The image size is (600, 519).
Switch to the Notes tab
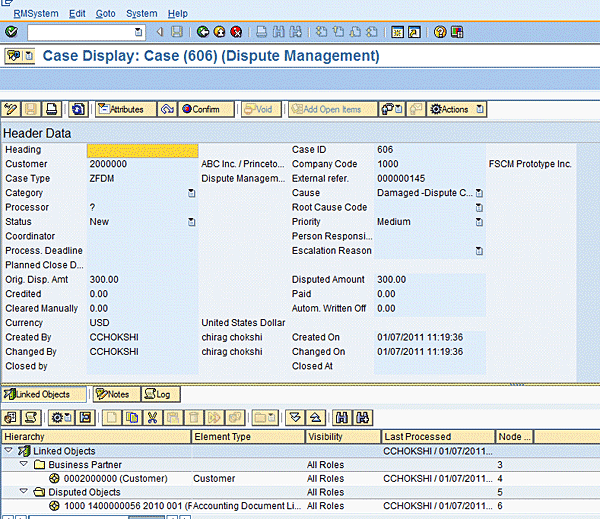tap(117, 395)
